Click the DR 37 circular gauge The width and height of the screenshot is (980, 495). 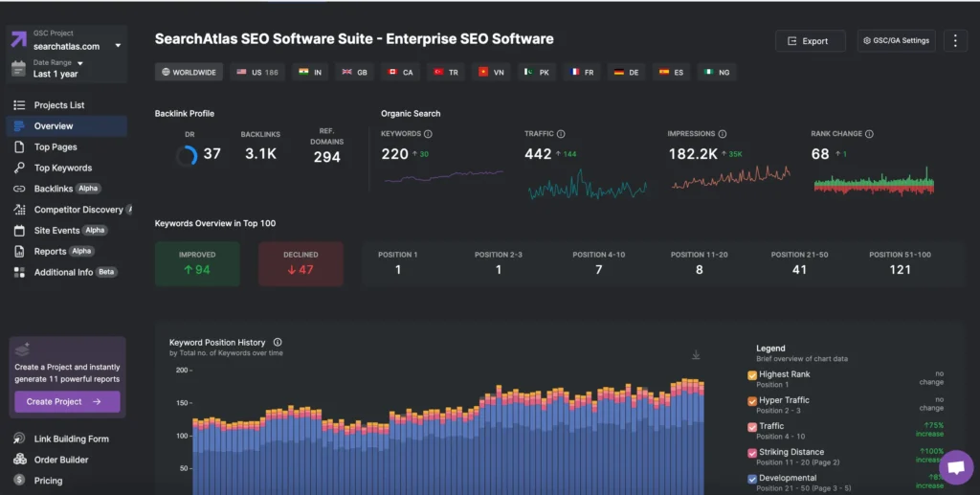point(187,155)
